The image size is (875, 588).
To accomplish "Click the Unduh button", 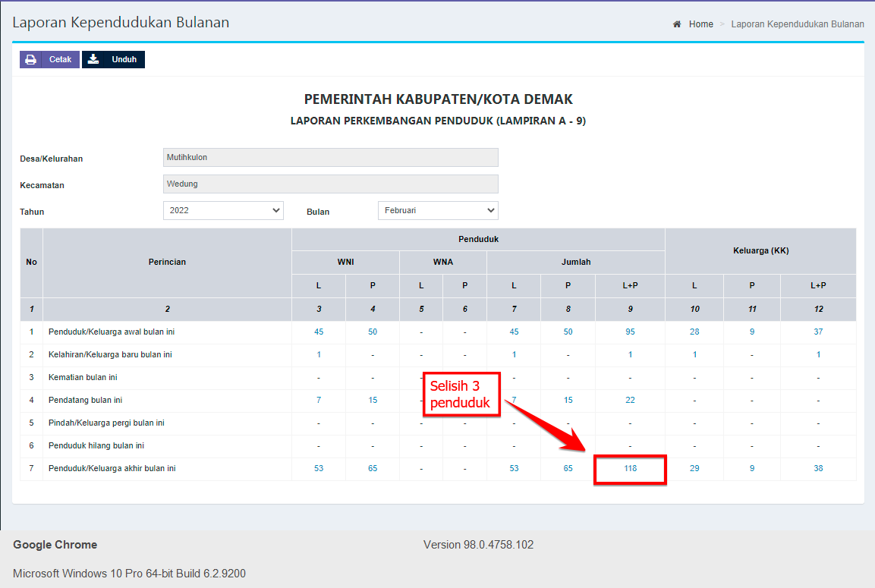I will [113, 59].
